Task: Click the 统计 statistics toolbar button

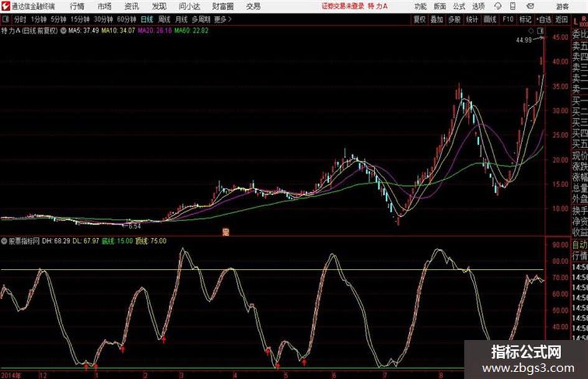Action: 472,19
